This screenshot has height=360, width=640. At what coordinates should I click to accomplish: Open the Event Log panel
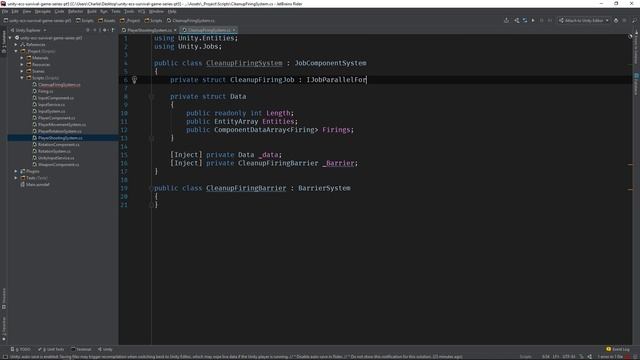(618, 349)
